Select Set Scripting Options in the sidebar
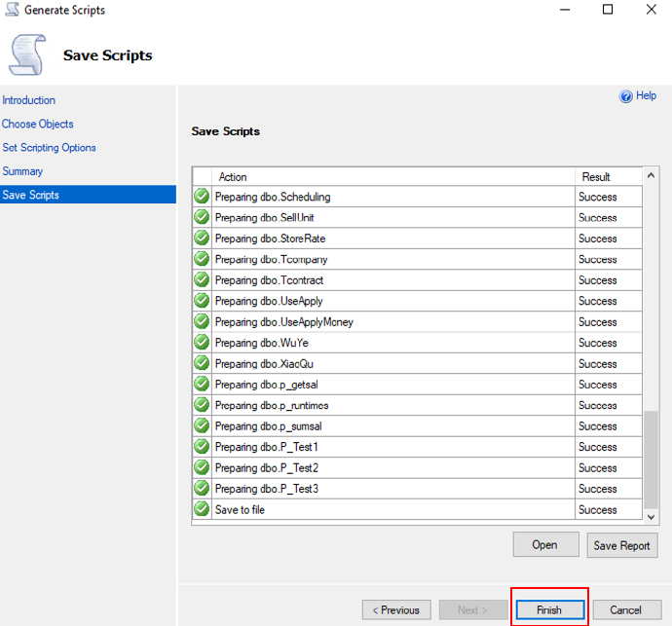Image resolution: width=672 pixels, height=626 pixels. pos(50,148)
